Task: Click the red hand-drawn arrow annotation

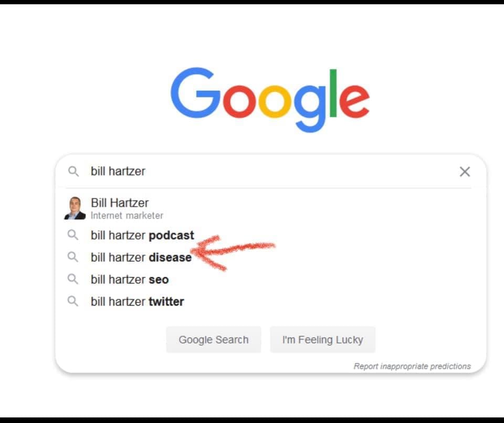Action: (x=233, y=252)
